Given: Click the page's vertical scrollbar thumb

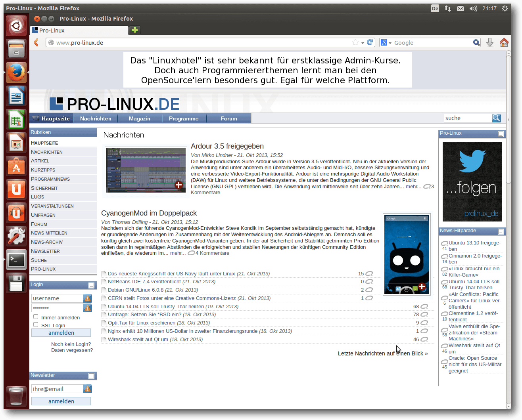Looking at the screenshot, I should point(509,120).
